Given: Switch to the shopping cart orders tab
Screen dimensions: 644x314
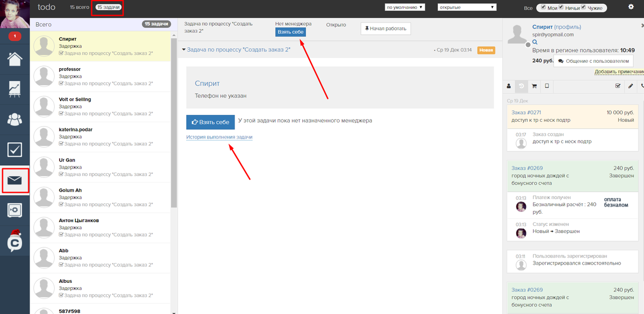Looking at the screenshot, I should pyautogui.click(x=534, y=86).
